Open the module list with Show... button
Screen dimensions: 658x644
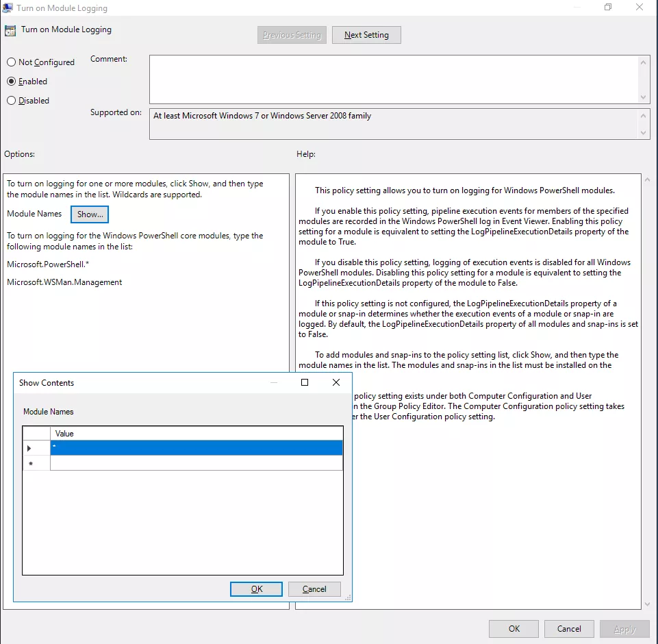pos(90,214)
